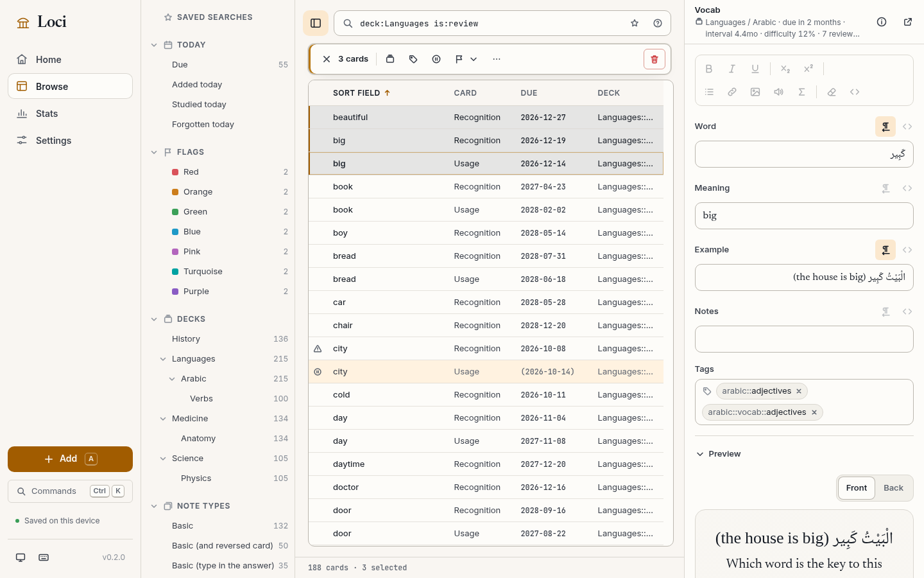924x578 pixels.
Task: Save search with star icon
Action: (635, 23)
